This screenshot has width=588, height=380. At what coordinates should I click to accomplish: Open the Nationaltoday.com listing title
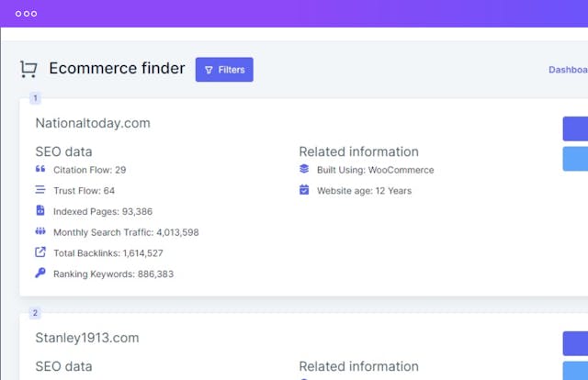(x=93, y=123)
